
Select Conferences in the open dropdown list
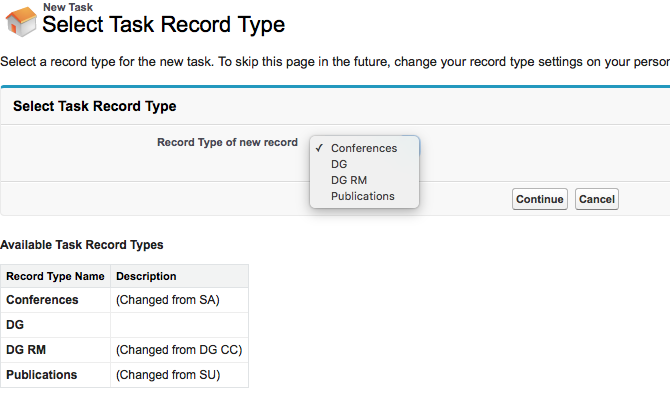tap(363, 148)
